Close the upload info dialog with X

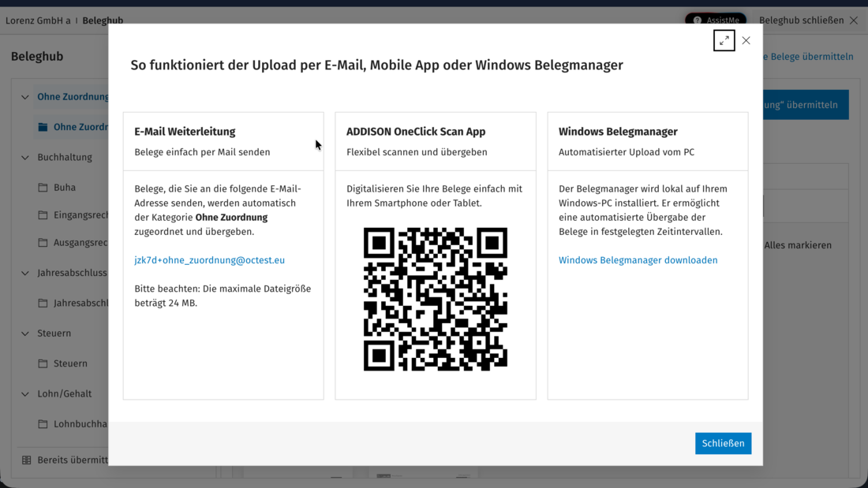(746, 40)
